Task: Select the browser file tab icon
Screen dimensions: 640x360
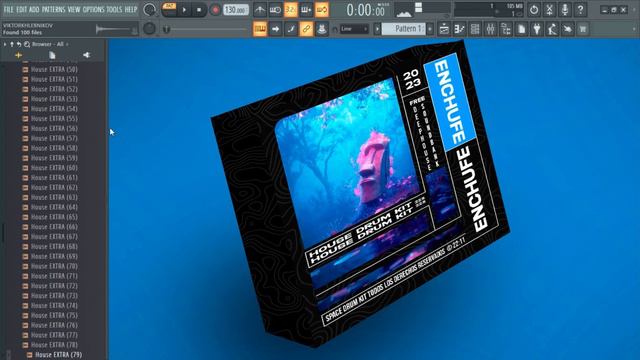Action: 52,55
